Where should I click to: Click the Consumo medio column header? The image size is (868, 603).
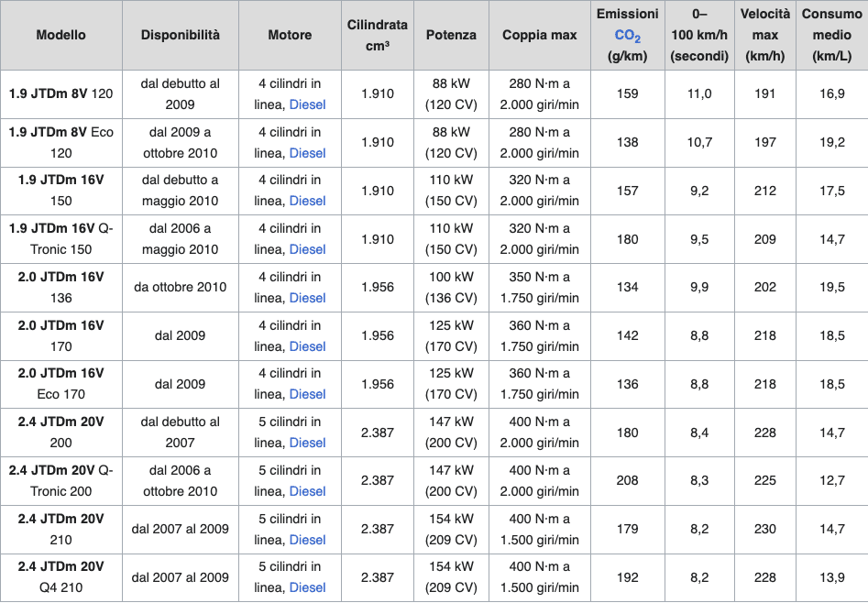click(831, 35)
